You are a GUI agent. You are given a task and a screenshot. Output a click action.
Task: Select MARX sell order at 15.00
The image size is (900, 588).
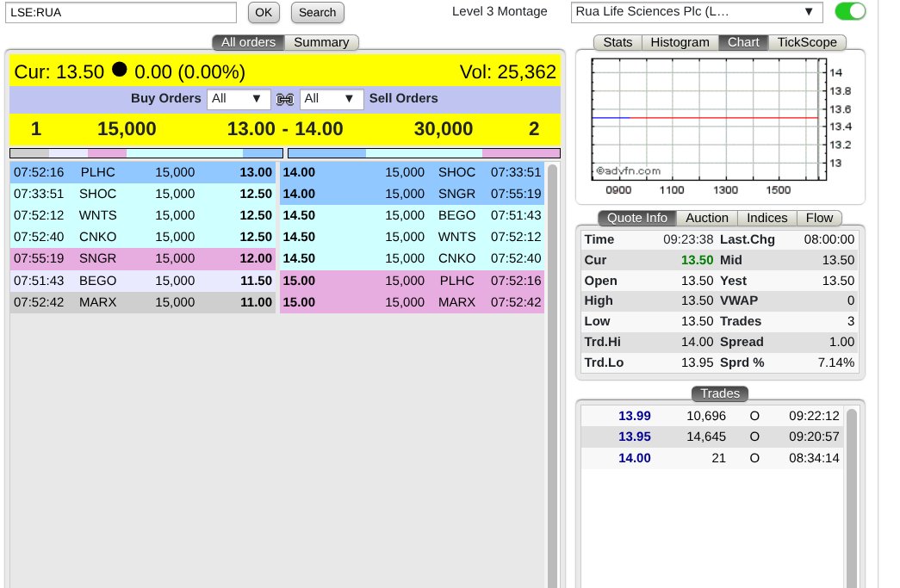coord(413,302)
